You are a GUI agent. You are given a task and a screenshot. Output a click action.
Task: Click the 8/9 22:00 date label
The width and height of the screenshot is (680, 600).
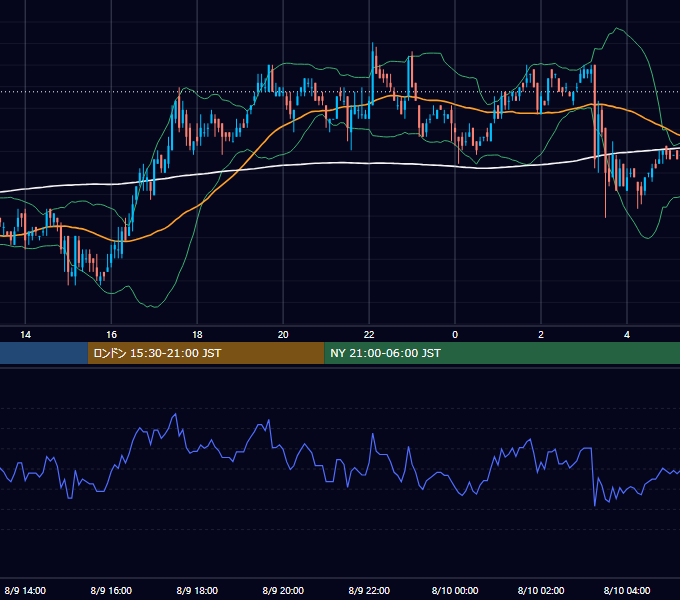coord(369,590)
